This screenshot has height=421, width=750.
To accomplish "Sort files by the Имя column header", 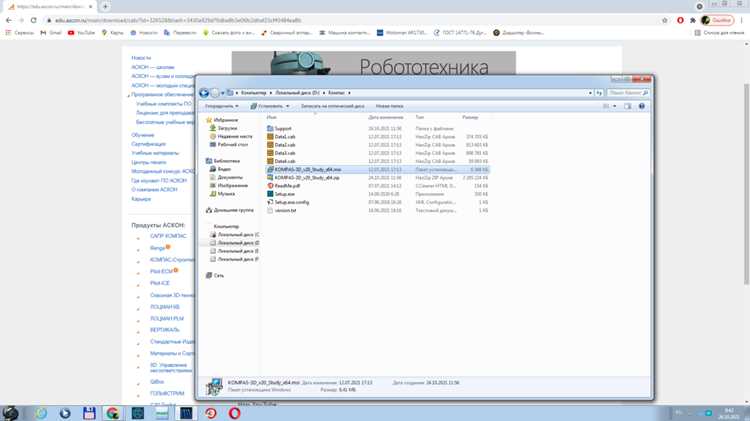I will coord(272,117).
